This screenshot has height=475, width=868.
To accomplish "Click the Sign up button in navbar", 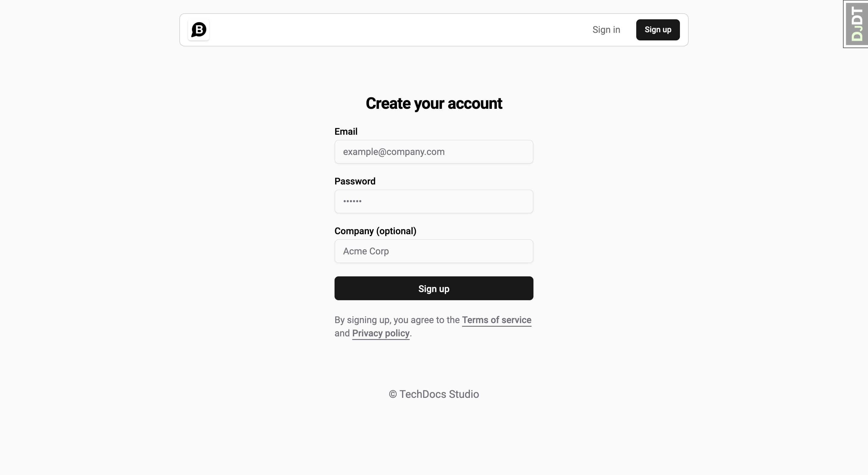I will click(657, 29).
